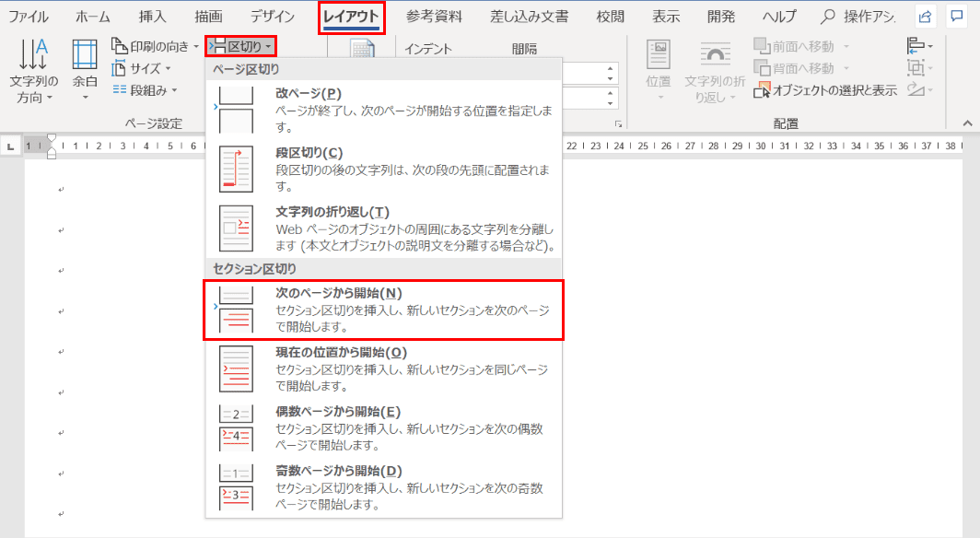Switch to the 挿入 tab
Image resolution: width=980 pixels, height=538 pixels.
click(x=152, y=17)
